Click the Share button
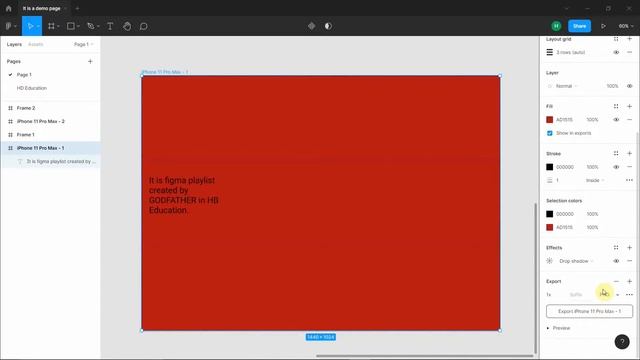 [x=579, y=26]
